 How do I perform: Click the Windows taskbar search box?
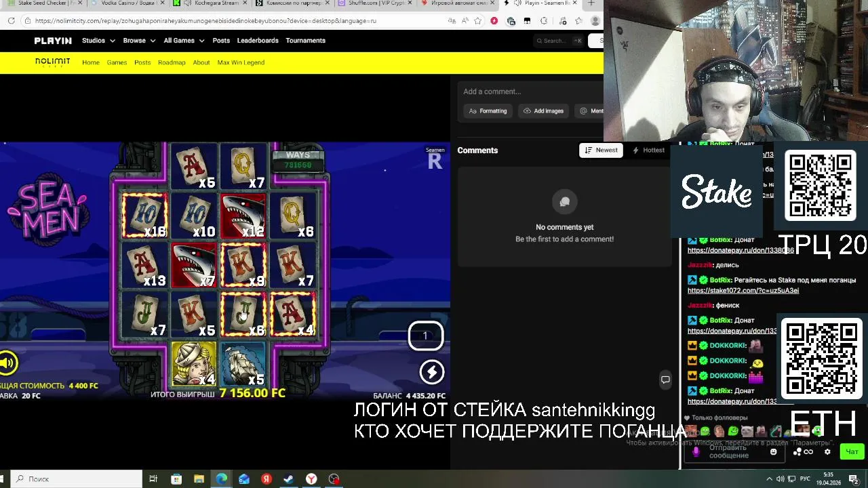pyautogui.click(x=77, y=479)
